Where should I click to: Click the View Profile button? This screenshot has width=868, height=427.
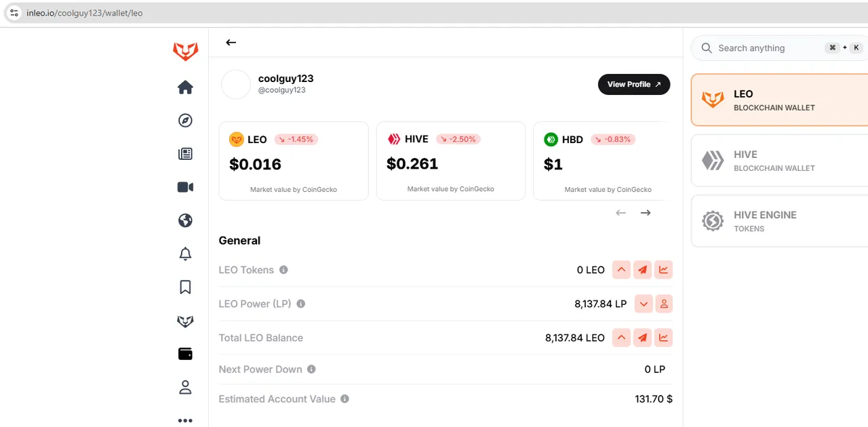pyautogui.click(x=634, y=84)
